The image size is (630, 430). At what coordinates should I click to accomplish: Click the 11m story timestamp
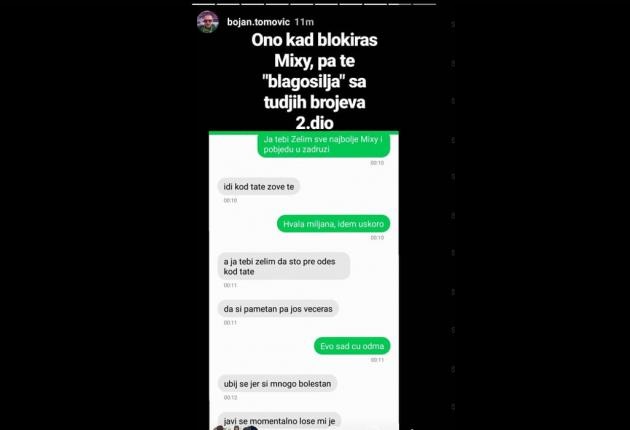(x=304, y=22)
